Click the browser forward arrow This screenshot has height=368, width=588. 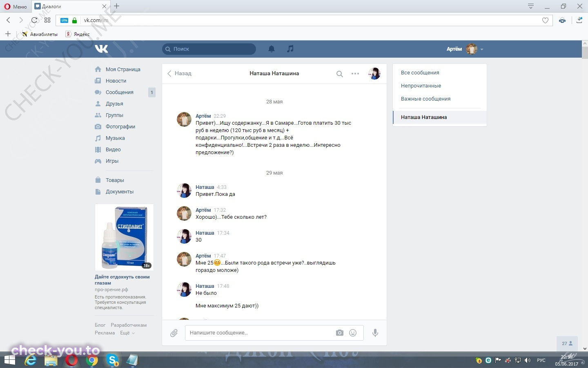(x=21, y=20)
